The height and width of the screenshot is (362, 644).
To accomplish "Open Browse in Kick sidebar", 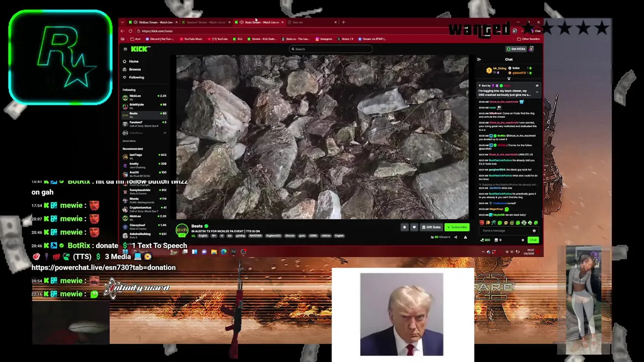I will tap(131, 69).
